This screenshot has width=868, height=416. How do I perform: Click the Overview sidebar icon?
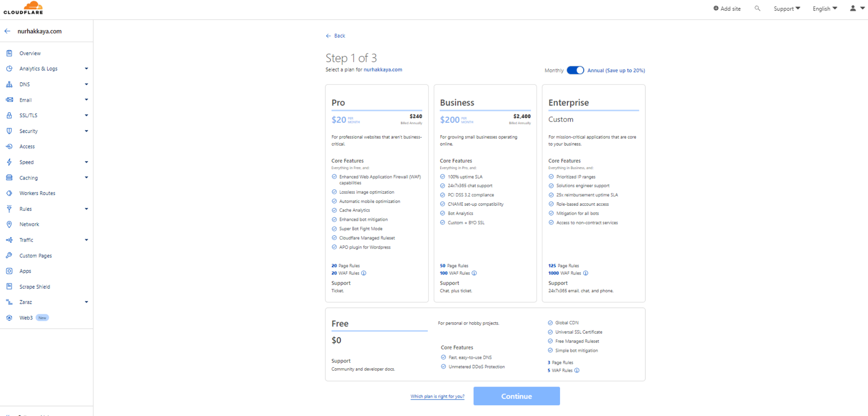pos(9,53)
